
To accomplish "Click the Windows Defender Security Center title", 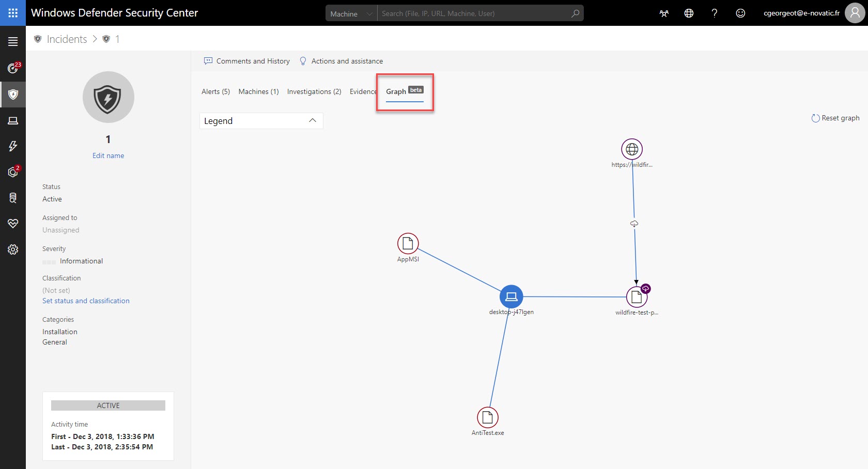I will (114, 13).
